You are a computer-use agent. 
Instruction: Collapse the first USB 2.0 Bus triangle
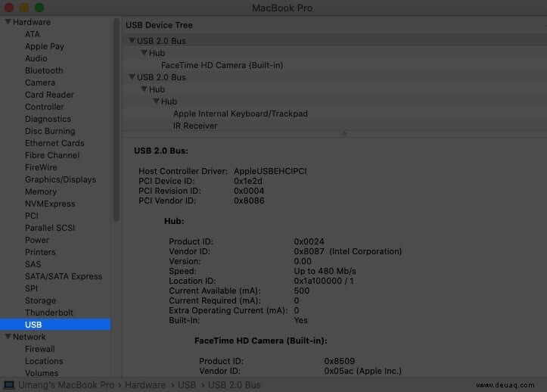(132, 41)
